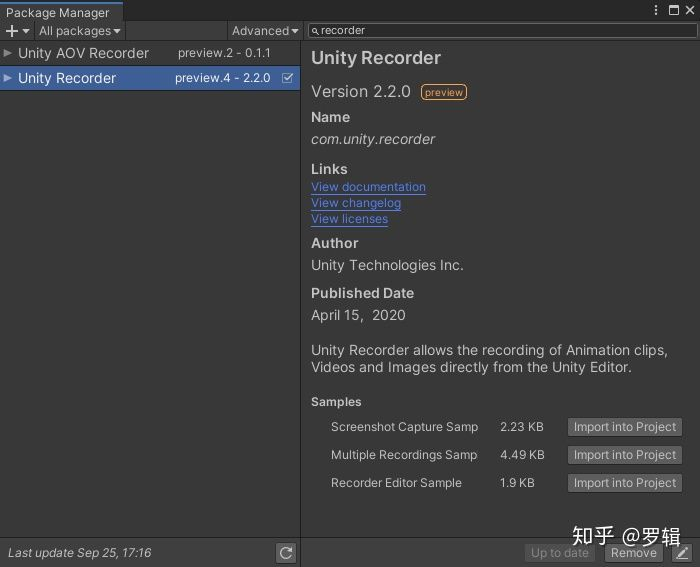
Task: Click the Recorder Editor Sample label
Action: coord(396,483)
